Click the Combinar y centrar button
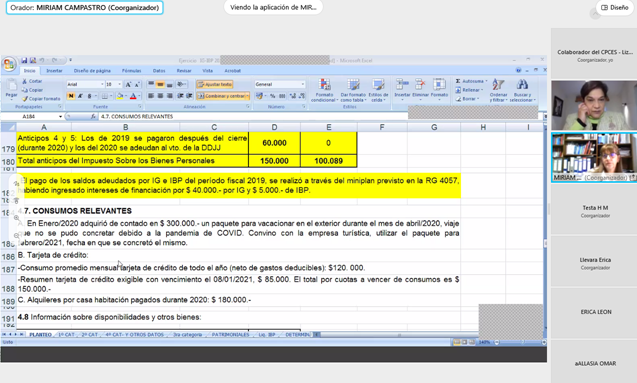Screen dimensions: 637x383 tap(221, 96)
